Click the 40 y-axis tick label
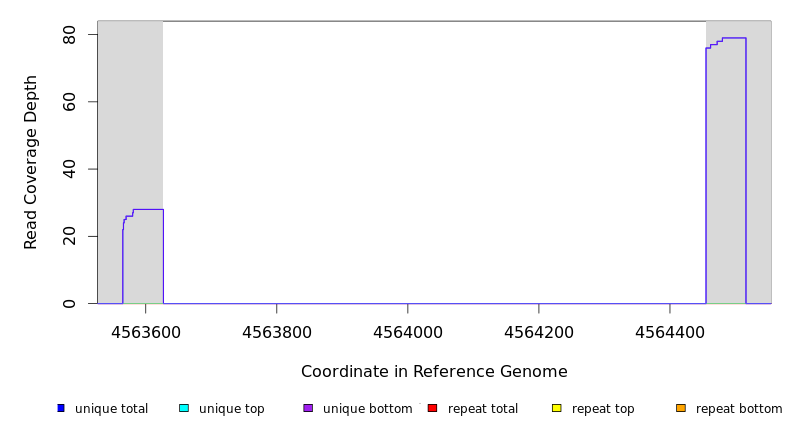The image size is (792, 432). (69, 169)
